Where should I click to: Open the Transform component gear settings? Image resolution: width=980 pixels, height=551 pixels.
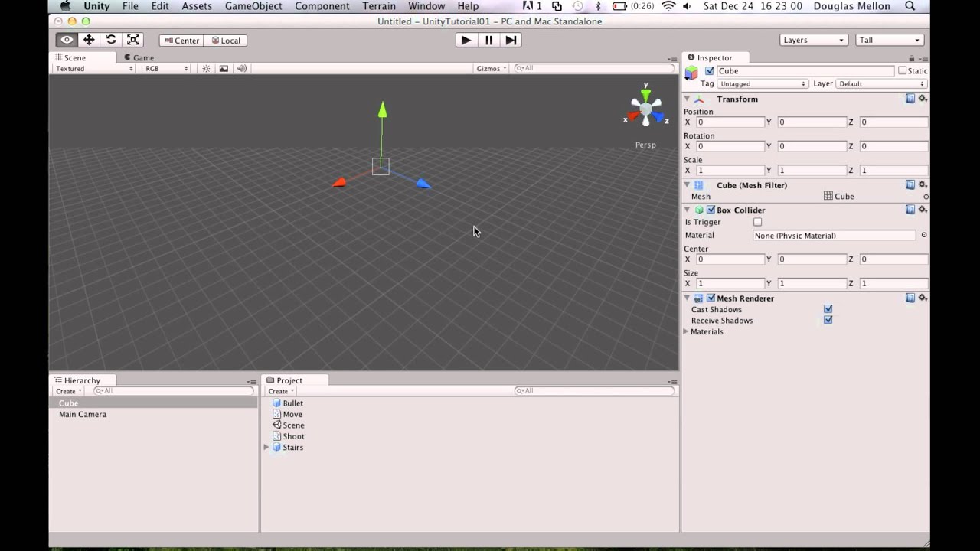tap(923, 99)
